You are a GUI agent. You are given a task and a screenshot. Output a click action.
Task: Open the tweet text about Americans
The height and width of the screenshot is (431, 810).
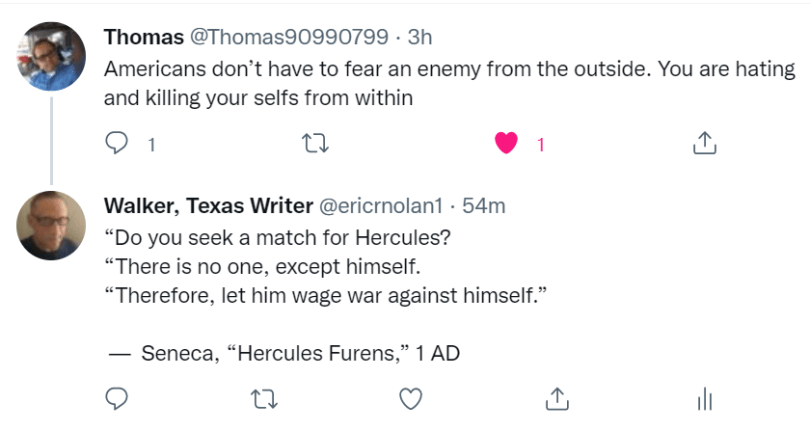[x=450, y=85]
